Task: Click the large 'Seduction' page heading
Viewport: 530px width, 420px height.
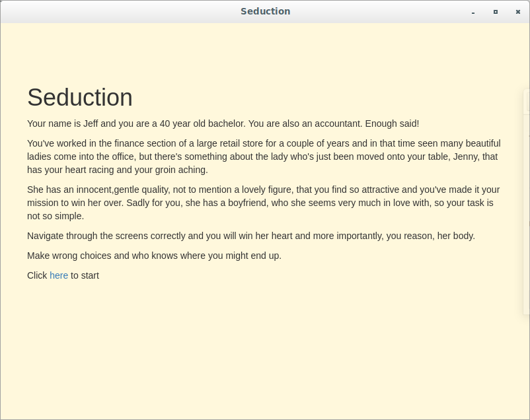Action: [80, 97]
